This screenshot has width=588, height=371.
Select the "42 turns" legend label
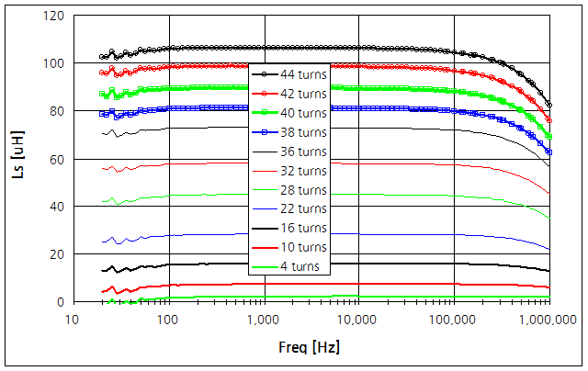(304, 94)
